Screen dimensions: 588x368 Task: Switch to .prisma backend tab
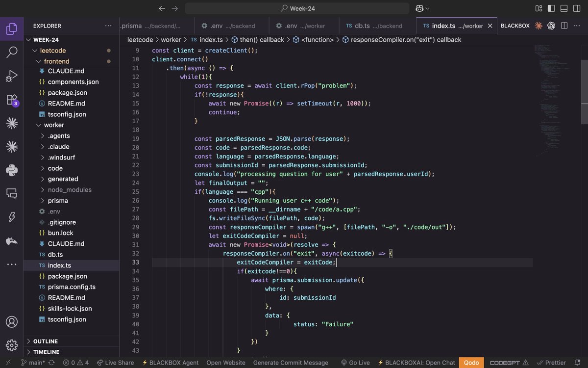click(157, 26)
